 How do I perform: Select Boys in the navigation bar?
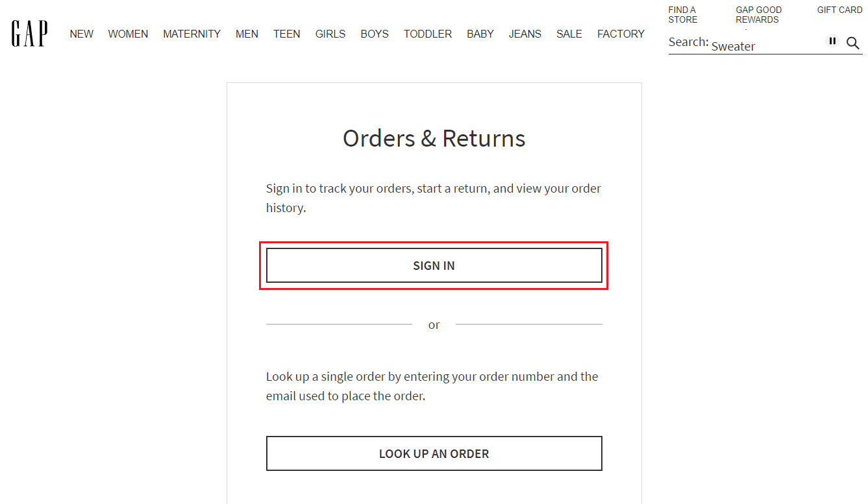pyautogui.click(x=375, y=34)
